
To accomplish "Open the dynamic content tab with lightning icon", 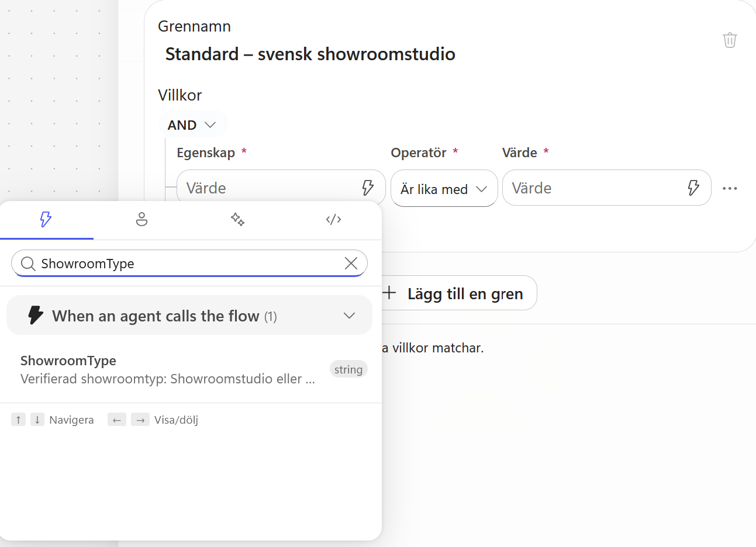I will pos(46,219).
